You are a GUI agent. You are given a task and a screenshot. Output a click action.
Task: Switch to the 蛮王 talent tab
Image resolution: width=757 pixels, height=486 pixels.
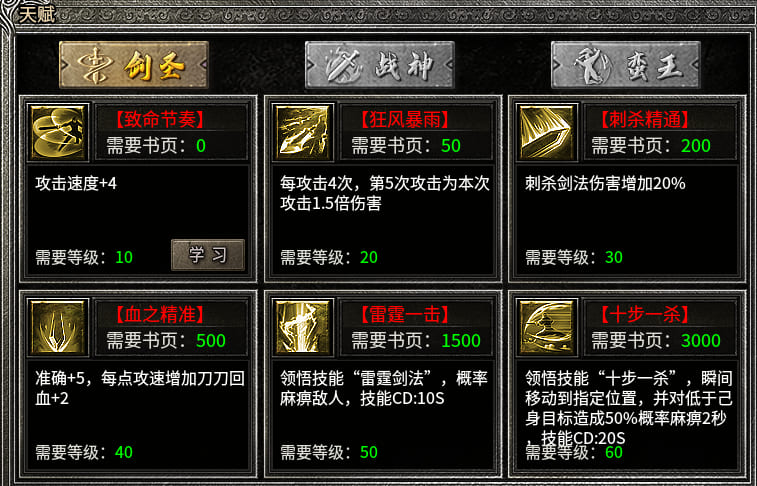[626, 65]
